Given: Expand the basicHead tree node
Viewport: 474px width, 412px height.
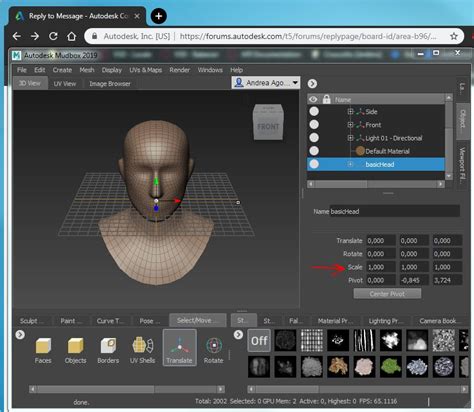Looking at the screenshot, I should 350,164.
